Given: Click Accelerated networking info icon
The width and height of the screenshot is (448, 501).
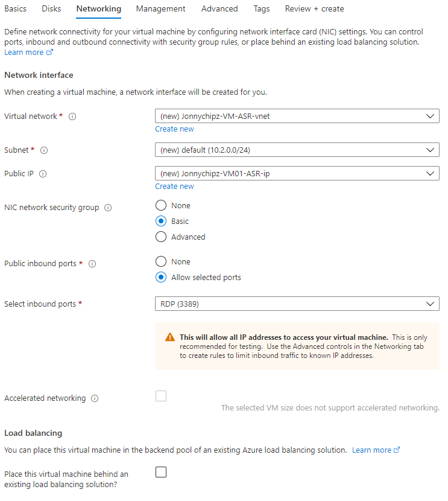Looking at the screenshot, I should click(x=95, y=398).
